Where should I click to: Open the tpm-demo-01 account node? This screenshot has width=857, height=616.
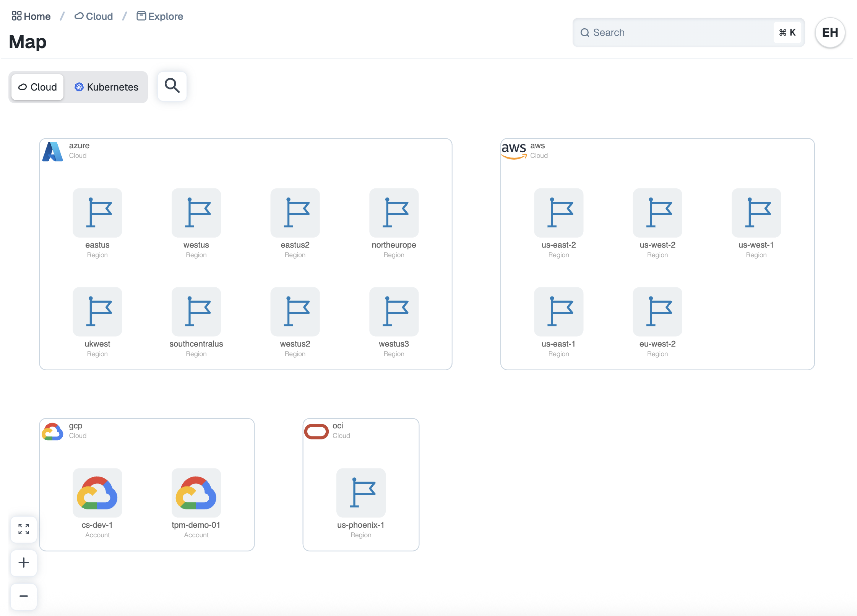196,493
